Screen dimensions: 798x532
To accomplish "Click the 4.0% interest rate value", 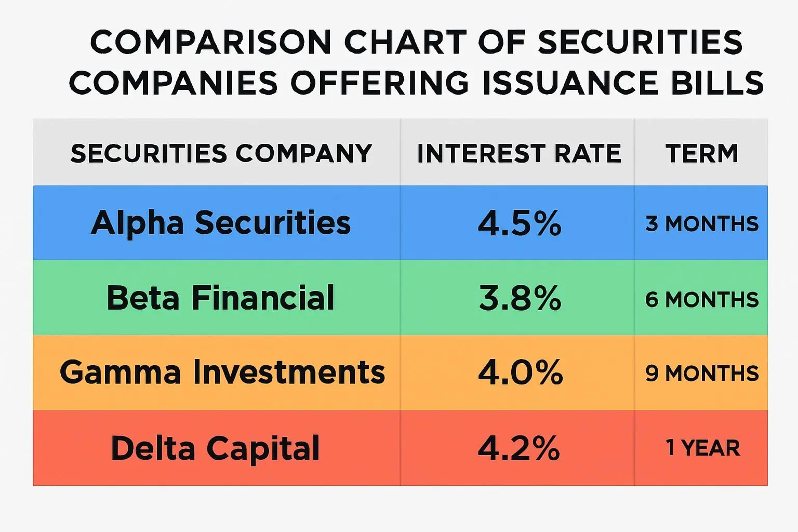I will point(520,373).
